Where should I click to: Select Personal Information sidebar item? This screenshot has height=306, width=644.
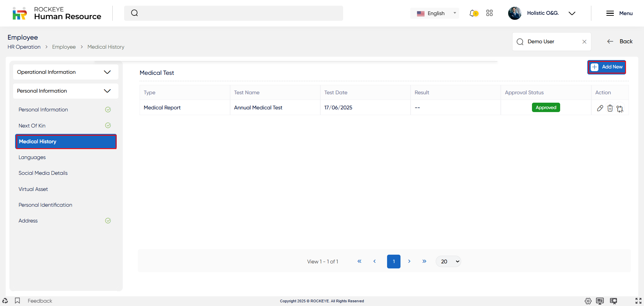43,110
